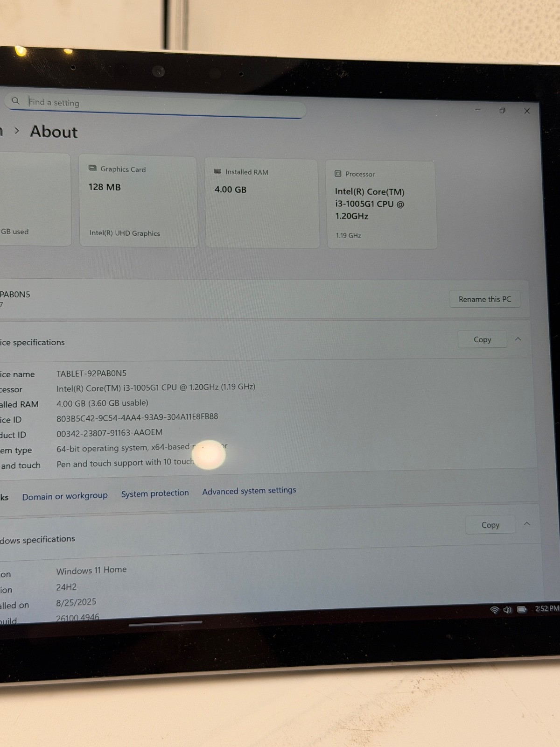Minimize the Settings window
Screen dimensions: 560x747
[x=477, y=110]
